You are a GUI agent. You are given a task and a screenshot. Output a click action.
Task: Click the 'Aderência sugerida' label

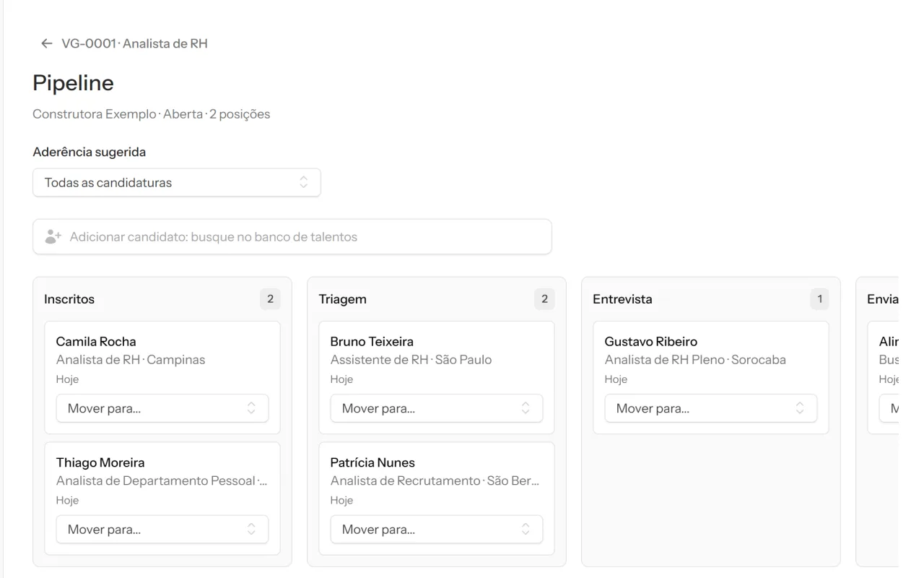click(x=90, y=152)
